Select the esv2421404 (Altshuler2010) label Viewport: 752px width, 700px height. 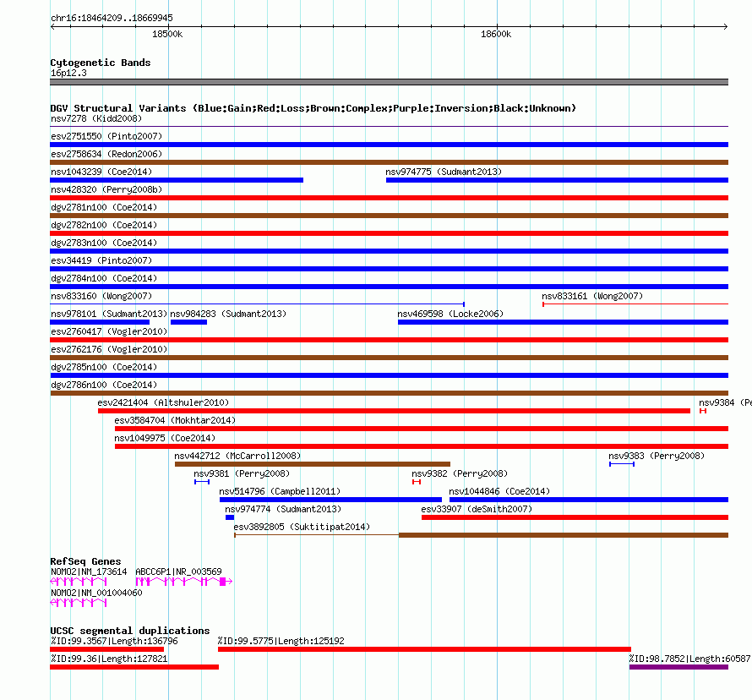tap(163, 402)
